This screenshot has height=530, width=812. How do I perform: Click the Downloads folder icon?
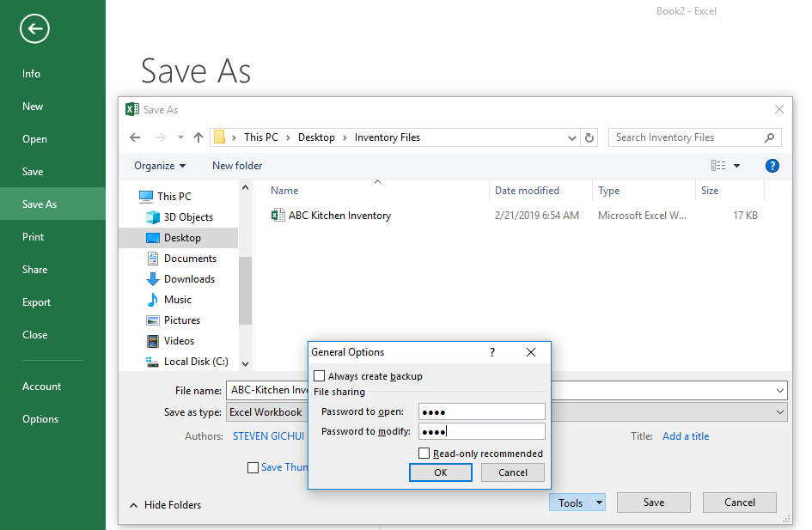pyautogui.click(x=153, y=279)
